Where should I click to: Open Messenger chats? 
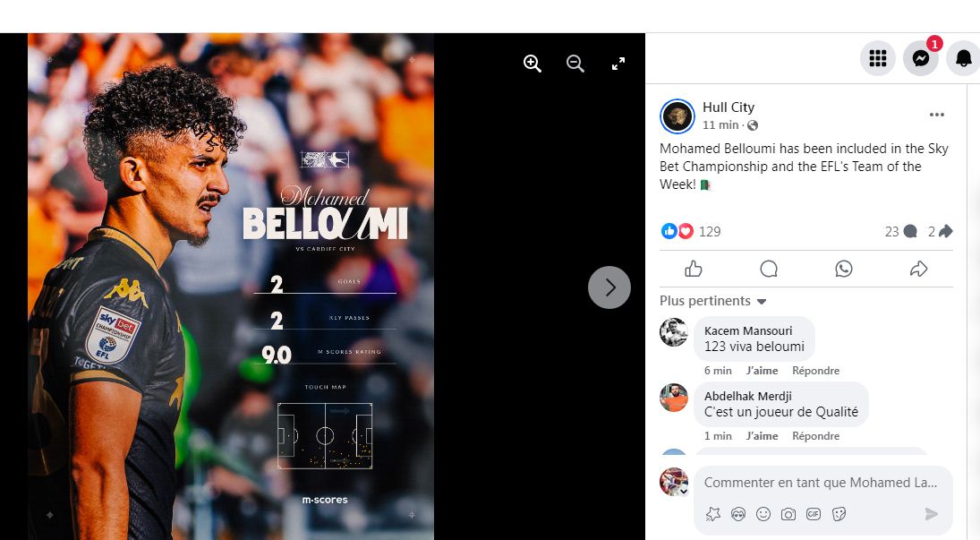click(921, 58)
